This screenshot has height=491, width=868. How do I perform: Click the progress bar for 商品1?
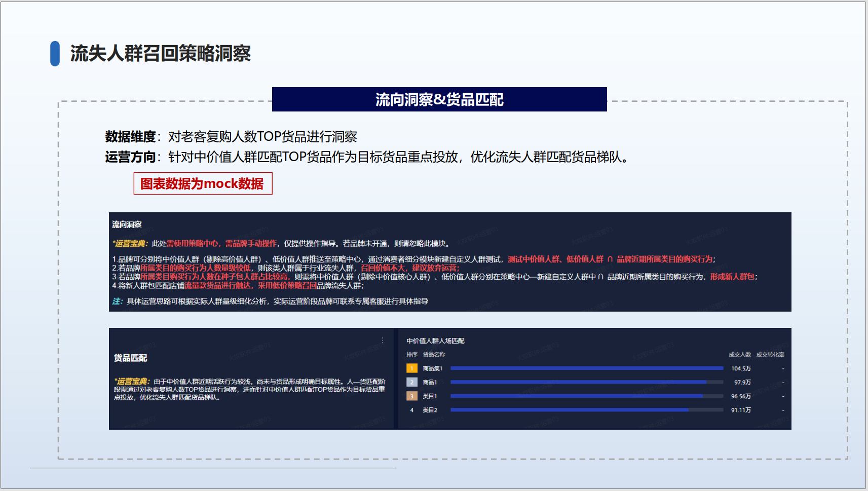(587, 382)
